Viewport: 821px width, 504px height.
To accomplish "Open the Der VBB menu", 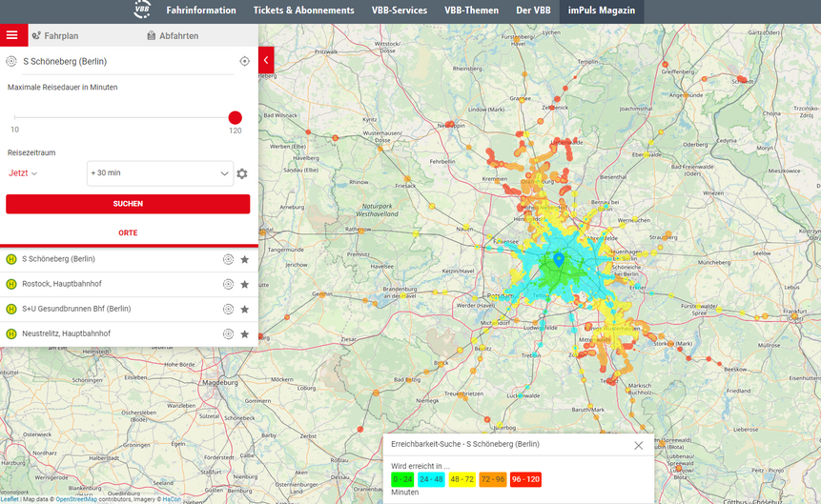I will coord(534,10).
